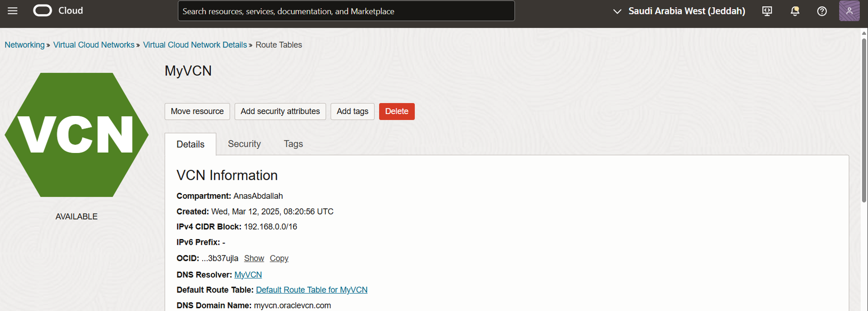
Task: Show the full OCID
Action: click(x=254, y=258)
